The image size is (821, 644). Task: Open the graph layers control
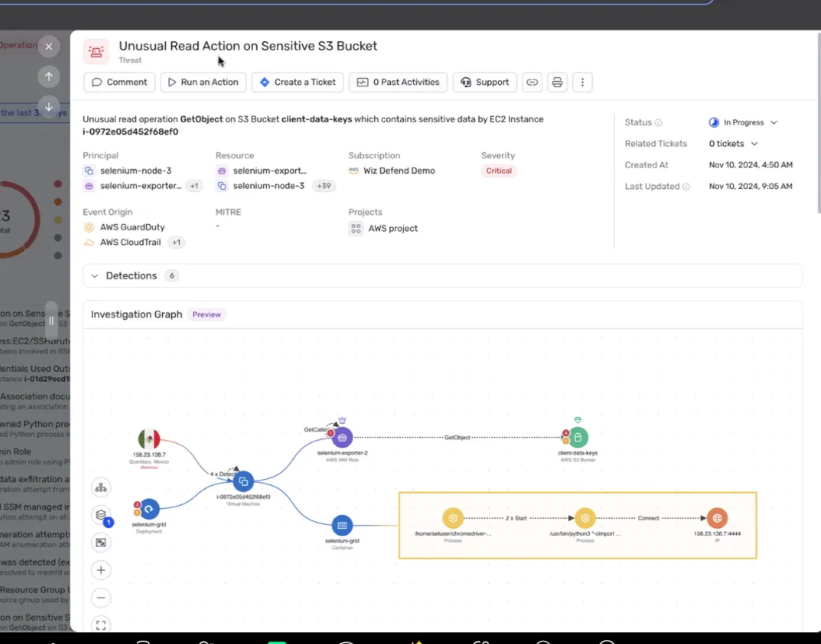[100, 515]
